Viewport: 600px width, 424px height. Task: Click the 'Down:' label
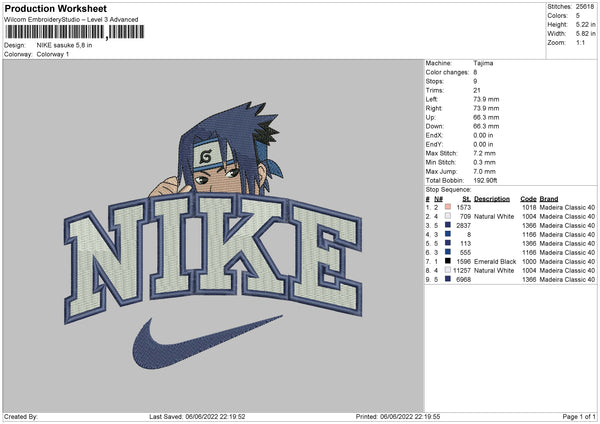click(x=434, y=126)
